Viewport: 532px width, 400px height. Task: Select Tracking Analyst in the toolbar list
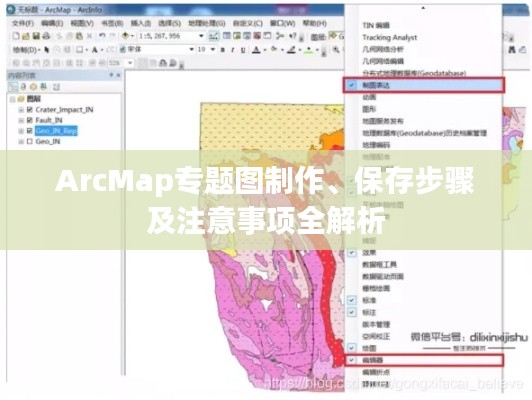click(390, 37)
